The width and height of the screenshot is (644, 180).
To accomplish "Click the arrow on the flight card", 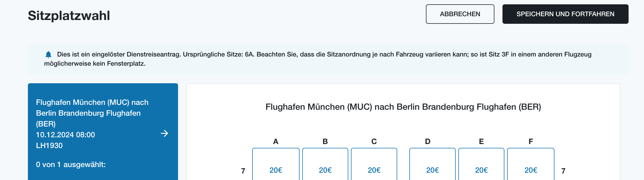I will tap(164, 133).
